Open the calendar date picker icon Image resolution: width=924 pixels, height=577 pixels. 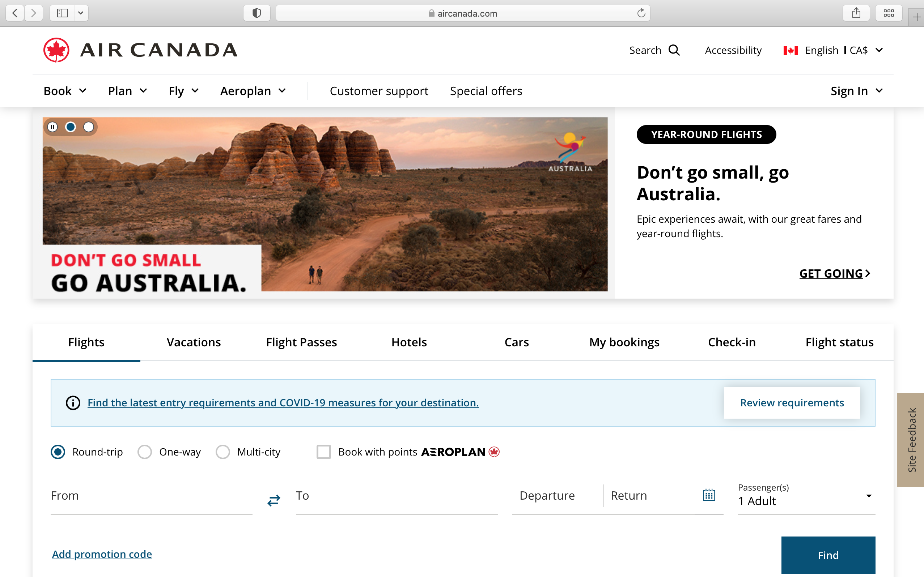coord(709,495)
